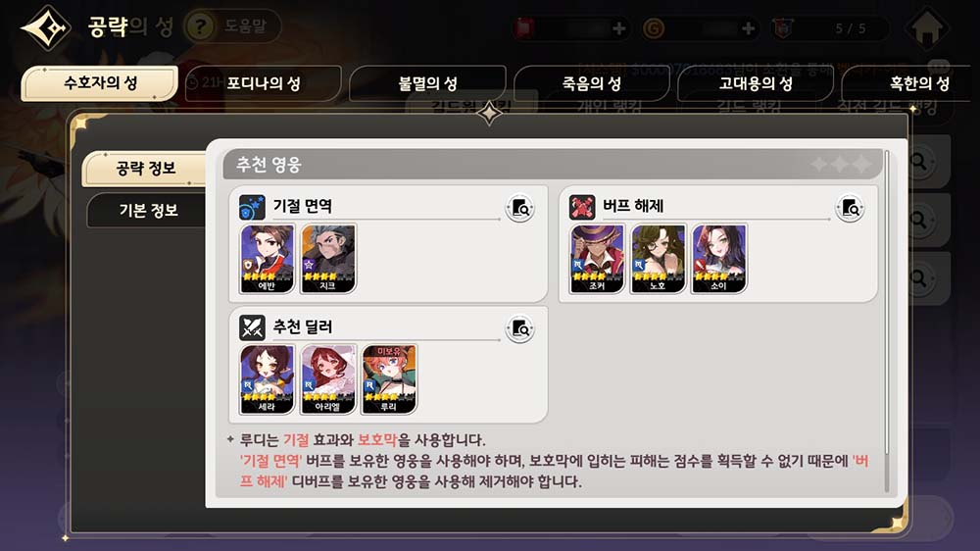Open details for 버프 해제 heroes
Image resolution: width=980 pixels, height=551 pixels.
tap(850, 208)
